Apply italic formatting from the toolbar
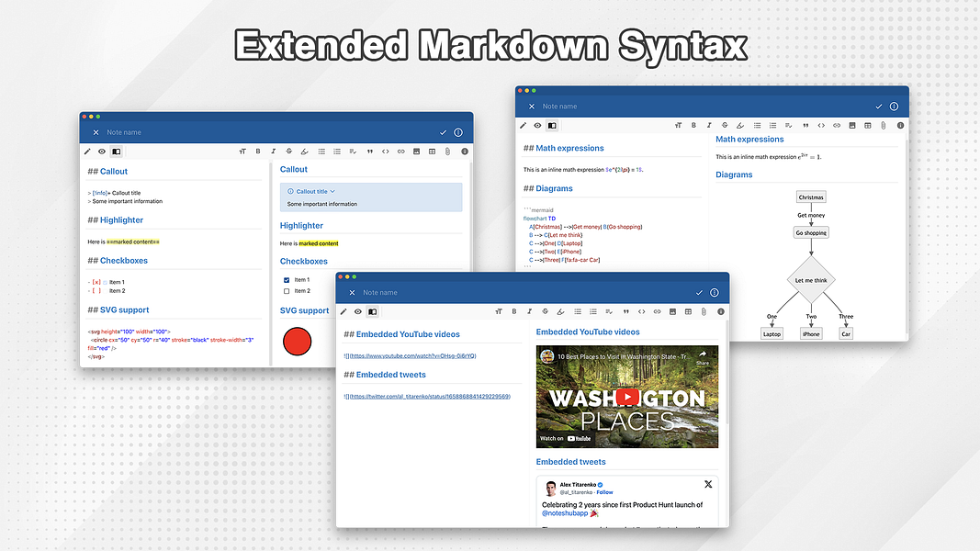Screen dimensions: 980x551 (529, 311)
